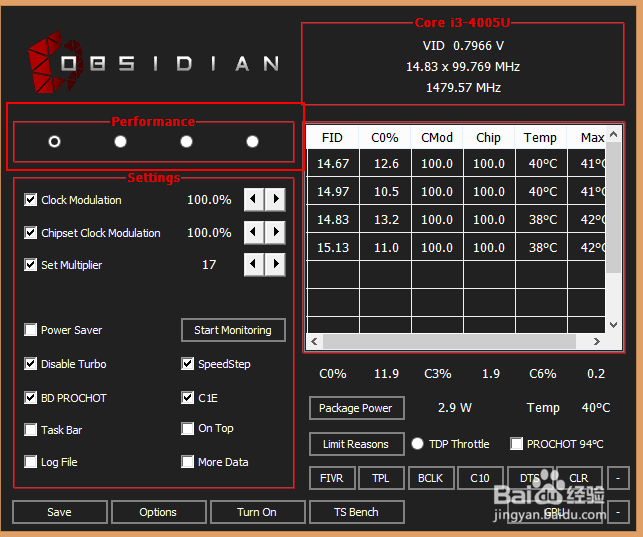The image size is (643, 537).
Task: Select the fourth Performance profile radio button
Action: (x=252, y=141)
